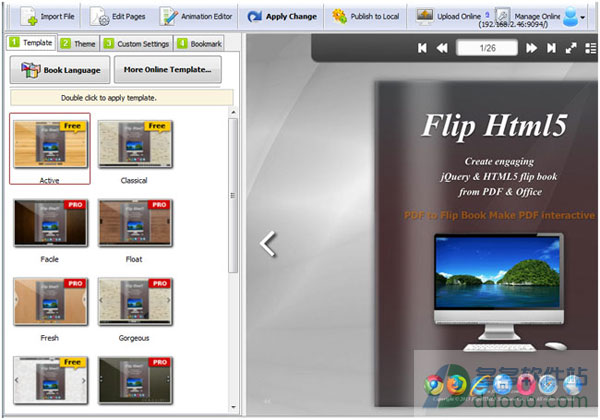Select the Float template thumbnail
This screenshot has height=420, width=600.
135,223
